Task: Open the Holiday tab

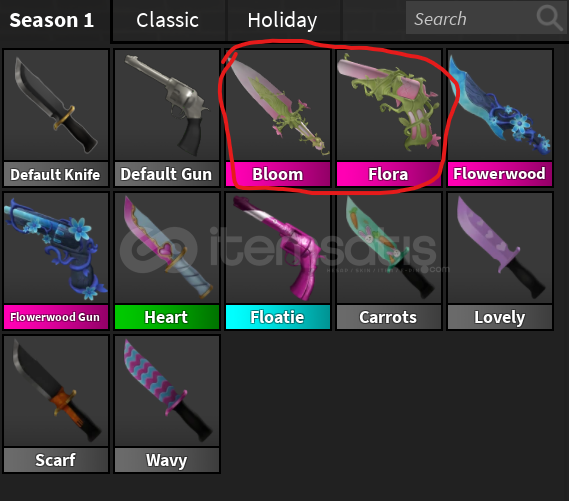Action: pyautogui.click(x=283, y=20)
